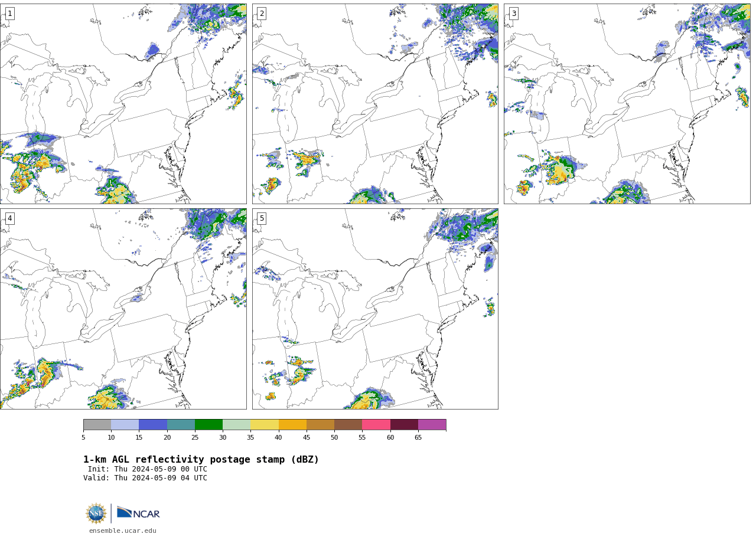The height and width of the screenshot is (537, 756).
Task: Click the number label on panel 1
Action: [9, 14]
